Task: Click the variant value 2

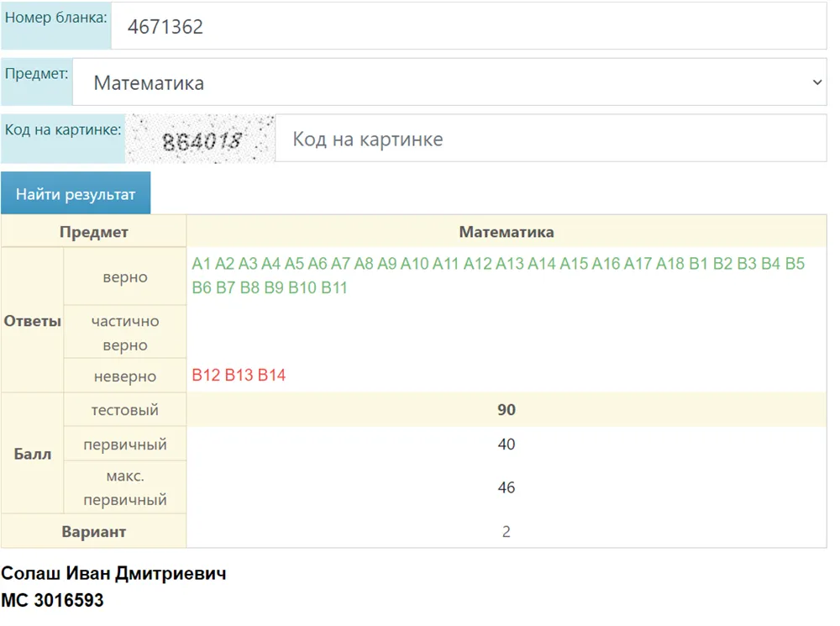Action: (507, 532)
